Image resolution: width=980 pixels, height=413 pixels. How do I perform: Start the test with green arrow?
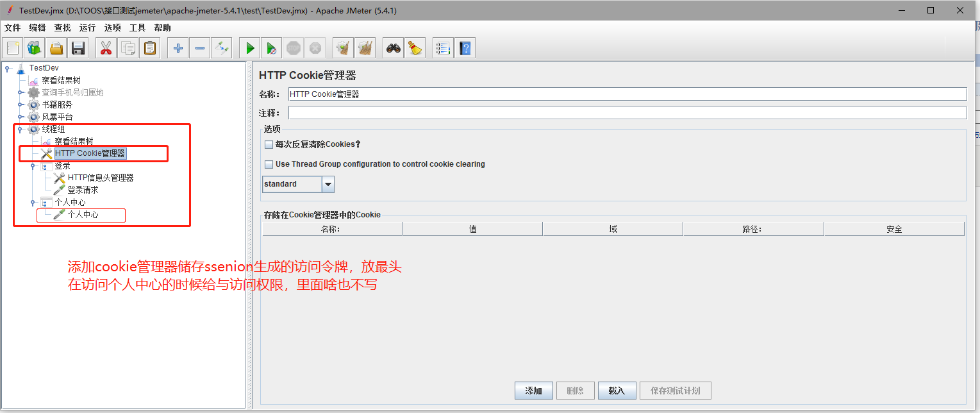tap(250, 47)
